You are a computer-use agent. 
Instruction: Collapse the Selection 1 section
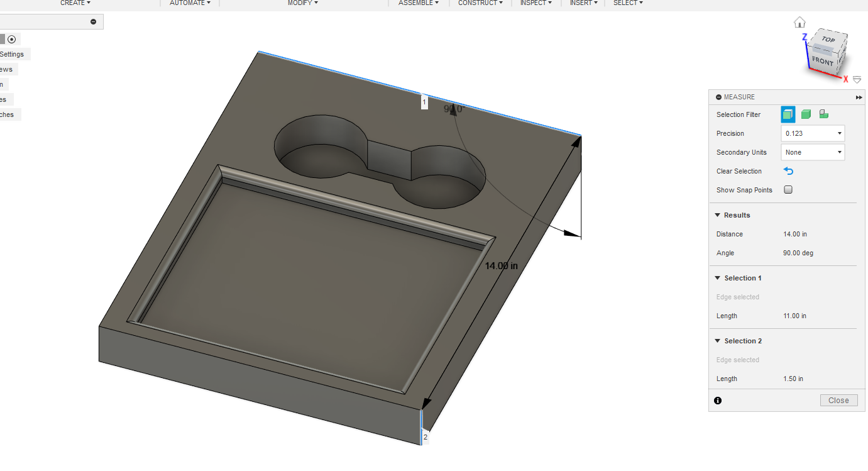click(718, 278)
